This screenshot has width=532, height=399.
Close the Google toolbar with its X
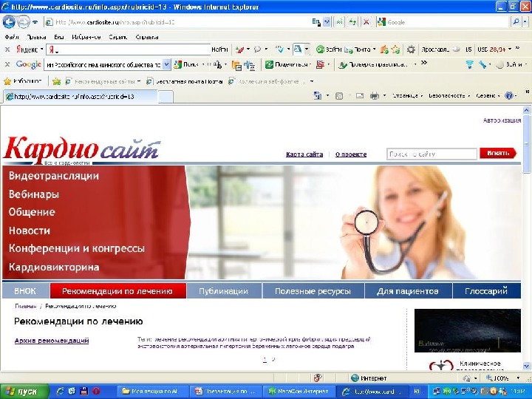(7, 64)
